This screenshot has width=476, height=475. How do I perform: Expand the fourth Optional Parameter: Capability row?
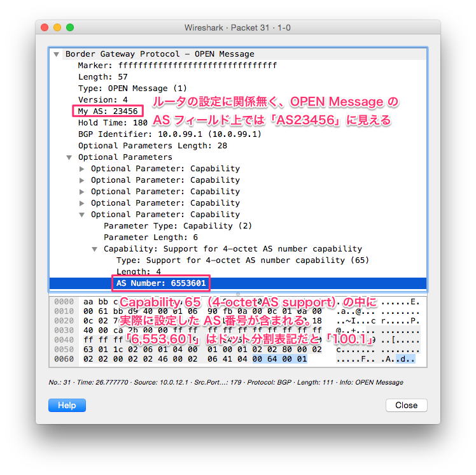click(81, 203)
